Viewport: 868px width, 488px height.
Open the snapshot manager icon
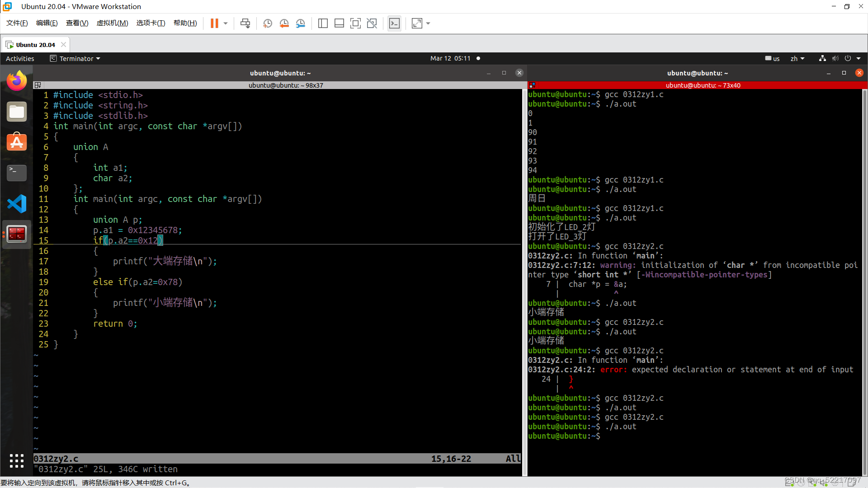click(x=301, y=23)
